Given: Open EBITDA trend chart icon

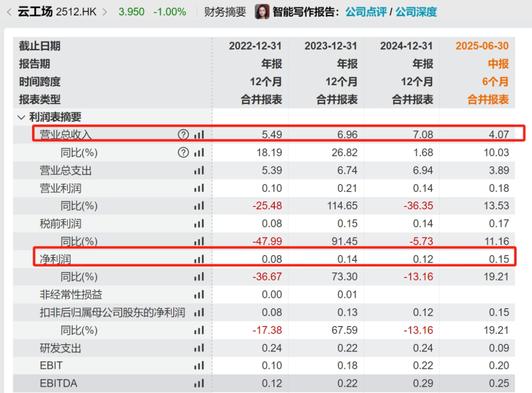Looking at the screenshot, I should pos(199,383).
